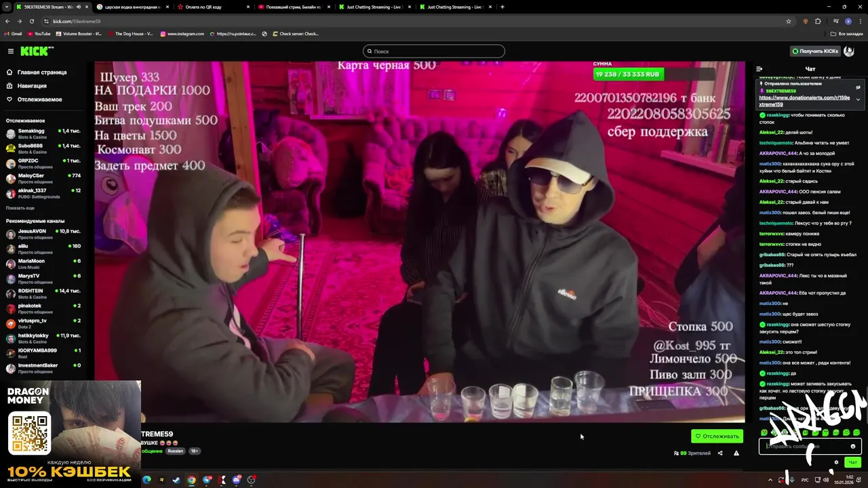Screen dimensions: 868x488
Task: Open ROSHTEIN recommended channel
Action: (43, 293)
